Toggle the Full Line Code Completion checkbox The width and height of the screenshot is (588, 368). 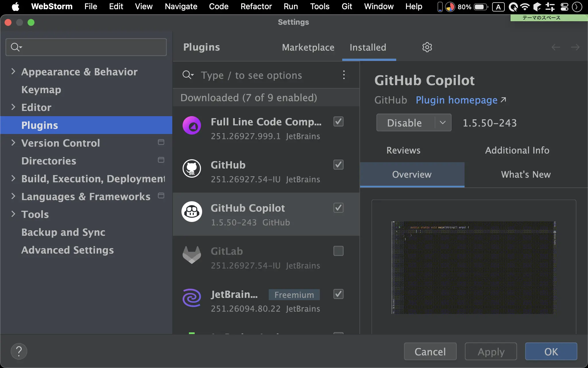pyautogui.click(x=338, y=122)
